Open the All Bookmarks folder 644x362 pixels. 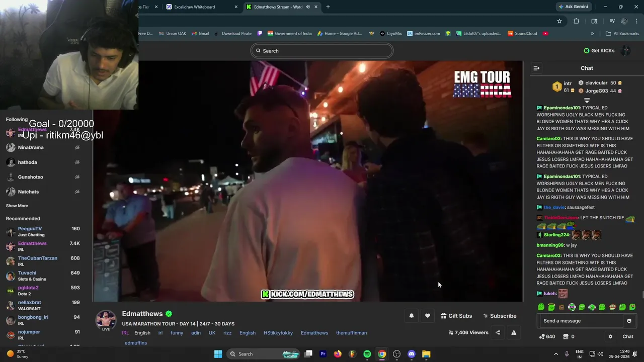(622, 34)
